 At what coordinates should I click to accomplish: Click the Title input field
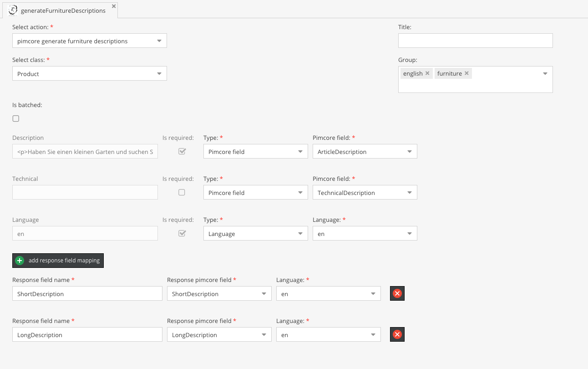tap(475, 41)
